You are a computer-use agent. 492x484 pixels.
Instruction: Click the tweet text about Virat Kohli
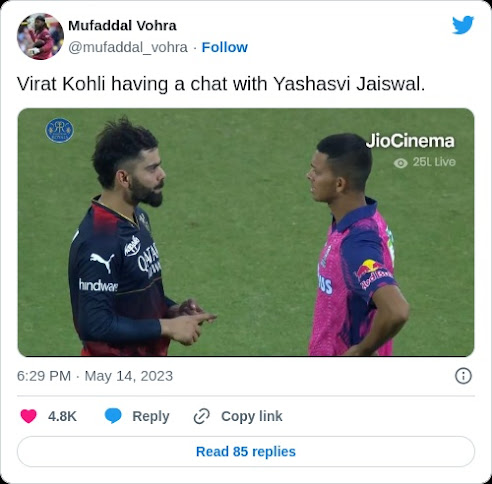point(221,84)
